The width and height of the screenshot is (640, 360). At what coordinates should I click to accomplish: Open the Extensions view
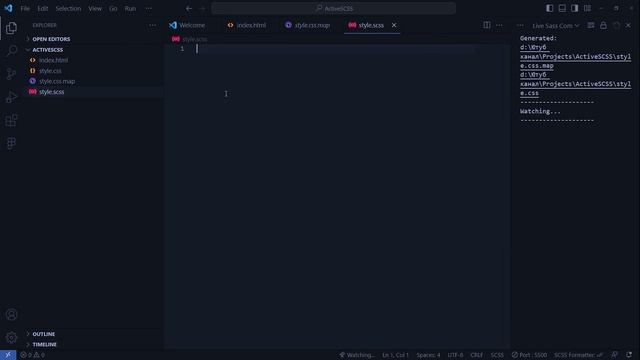point(11,120)
